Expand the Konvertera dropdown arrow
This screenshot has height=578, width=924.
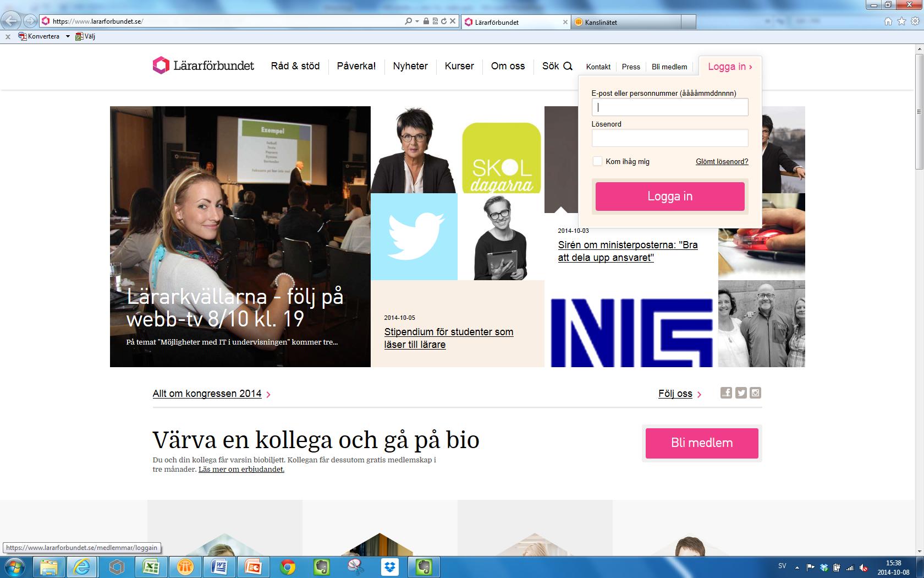tap(68, 36)
